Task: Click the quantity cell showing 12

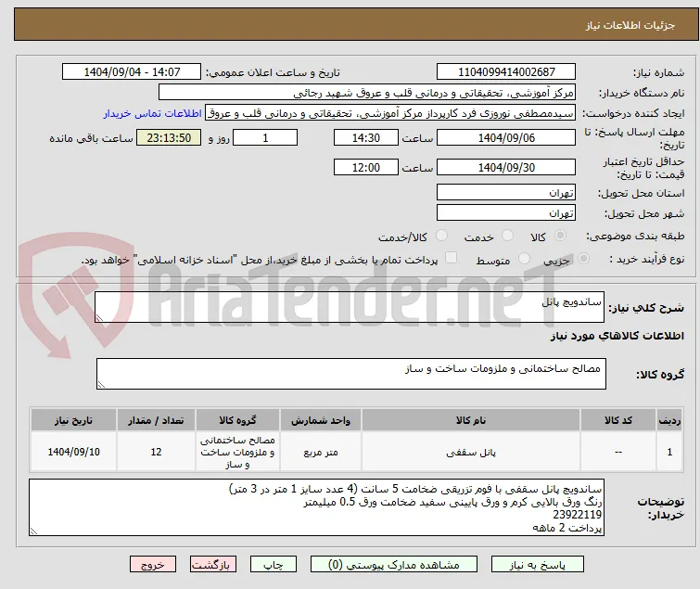Action: coord(156,452)
